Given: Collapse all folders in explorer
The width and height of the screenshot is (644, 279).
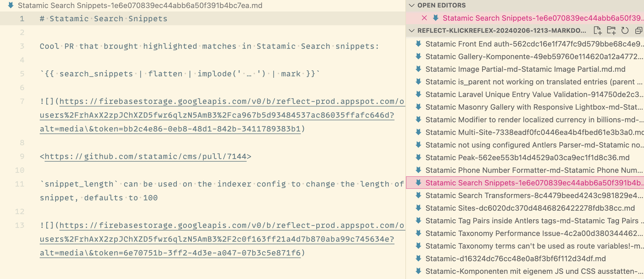Looking at the screenshot, I should [639, 30].
